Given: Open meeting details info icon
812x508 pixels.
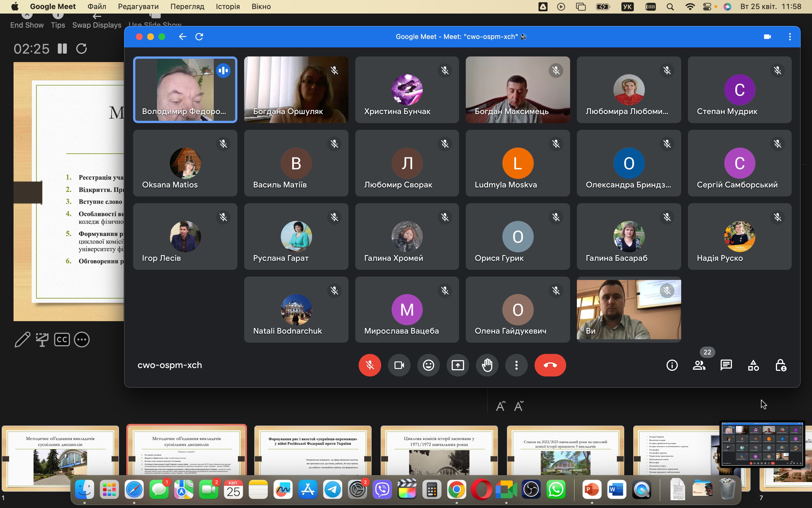Looking at the screenshot, I should [672, 365].
